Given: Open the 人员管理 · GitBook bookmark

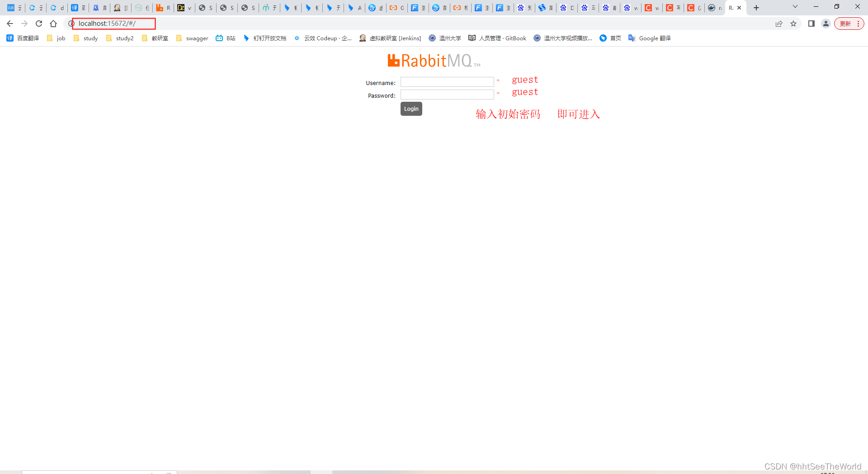Looking at the screenshot, I should tap(497, 38).
